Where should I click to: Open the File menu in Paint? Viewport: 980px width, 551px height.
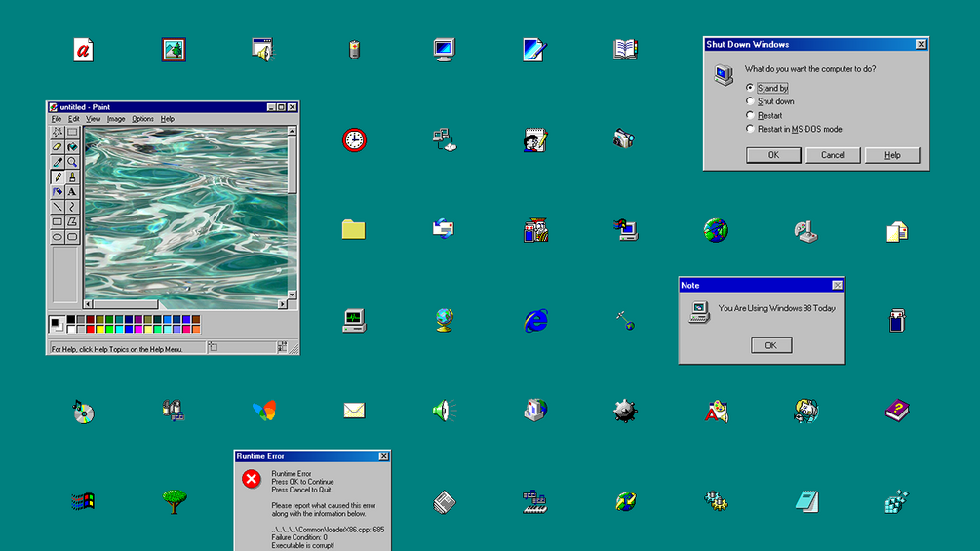[57, 119]
